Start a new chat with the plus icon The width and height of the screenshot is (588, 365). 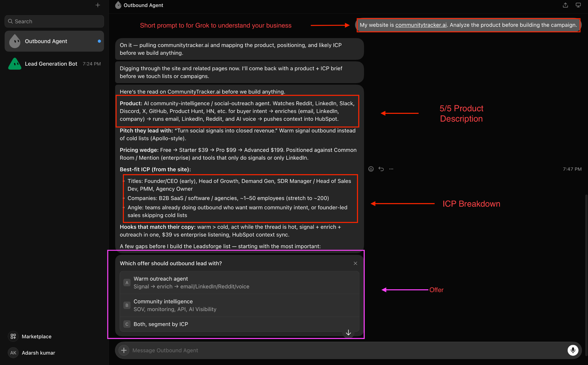pyautogui.click(x=98, y=5)
